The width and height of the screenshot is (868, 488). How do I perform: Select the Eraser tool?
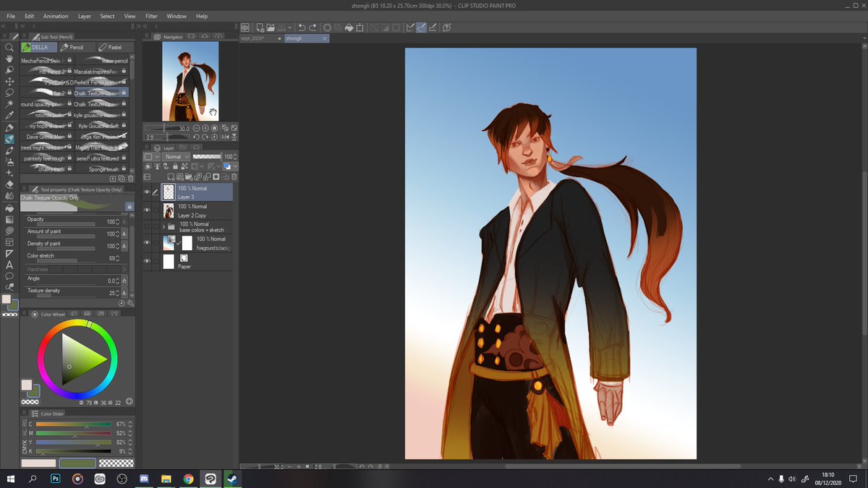tap(9, 184)
